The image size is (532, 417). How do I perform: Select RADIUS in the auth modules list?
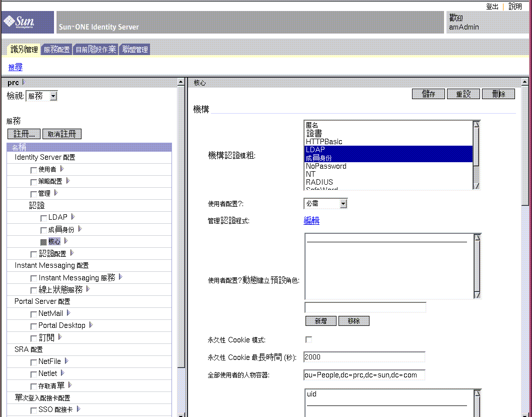point(389,182)
